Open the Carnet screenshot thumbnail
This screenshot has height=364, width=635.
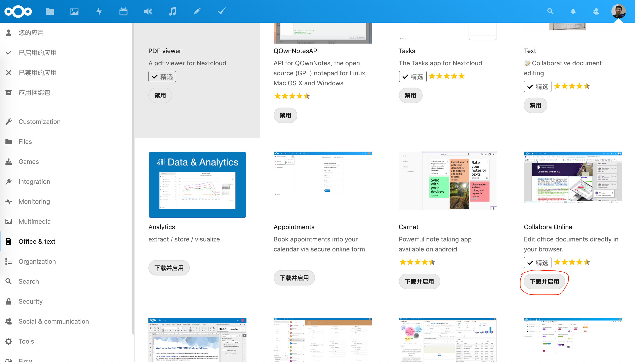448,180
